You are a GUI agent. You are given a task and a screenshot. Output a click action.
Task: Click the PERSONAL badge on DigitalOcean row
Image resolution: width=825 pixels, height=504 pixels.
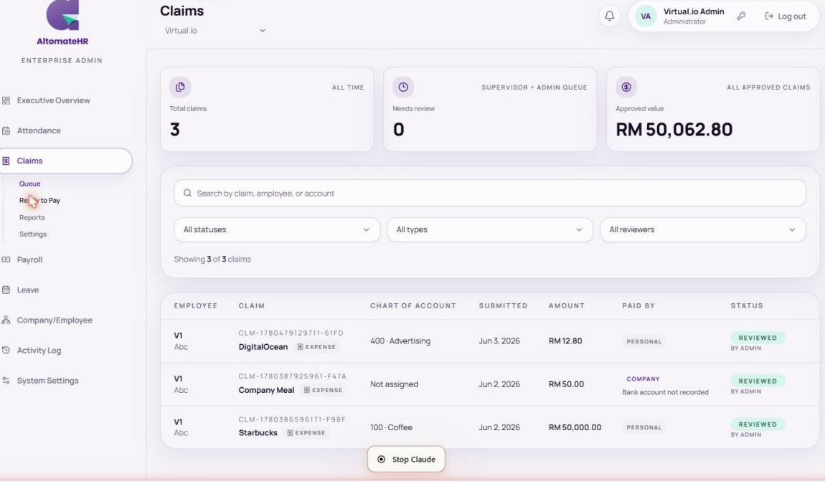644,341
